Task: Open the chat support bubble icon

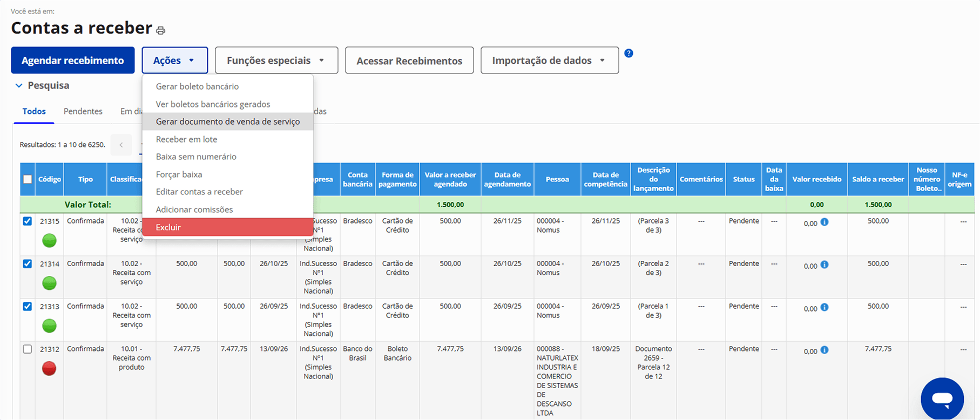Action: click(x=942, y=398)
